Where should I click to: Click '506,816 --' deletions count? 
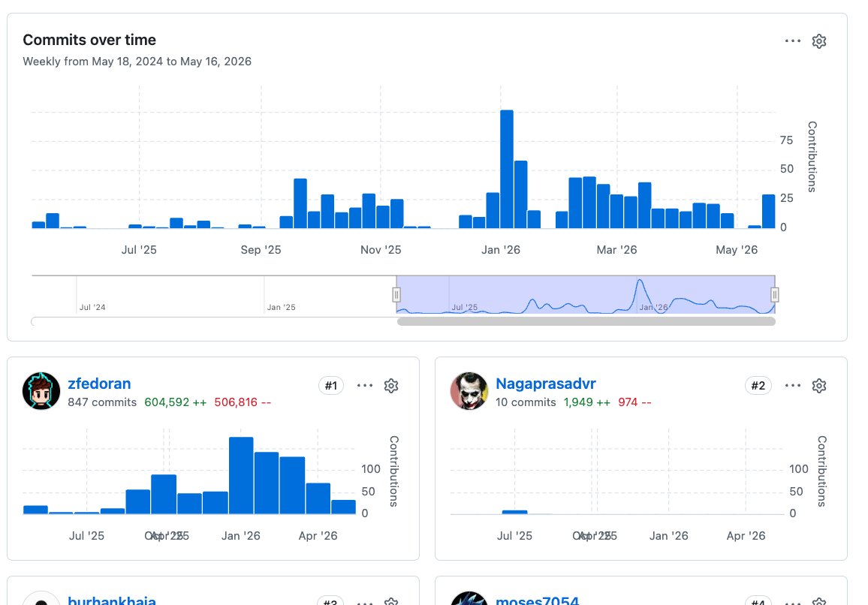point(243,402)
